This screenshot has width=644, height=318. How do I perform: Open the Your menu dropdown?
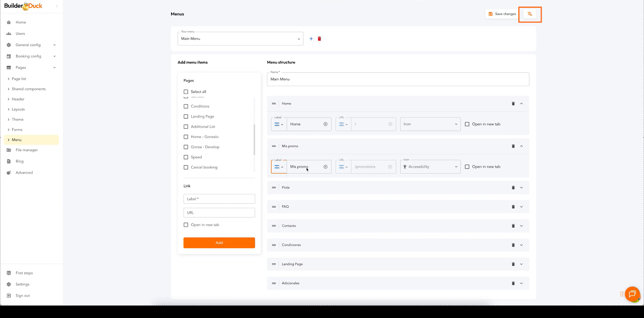tap(240, 39)
